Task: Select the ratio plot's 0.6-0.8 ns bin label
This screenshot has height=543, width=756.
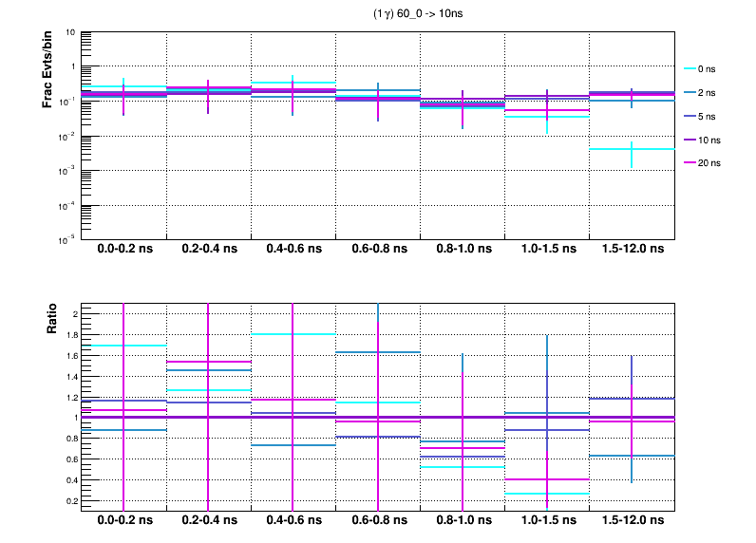Action: [378, 521]
